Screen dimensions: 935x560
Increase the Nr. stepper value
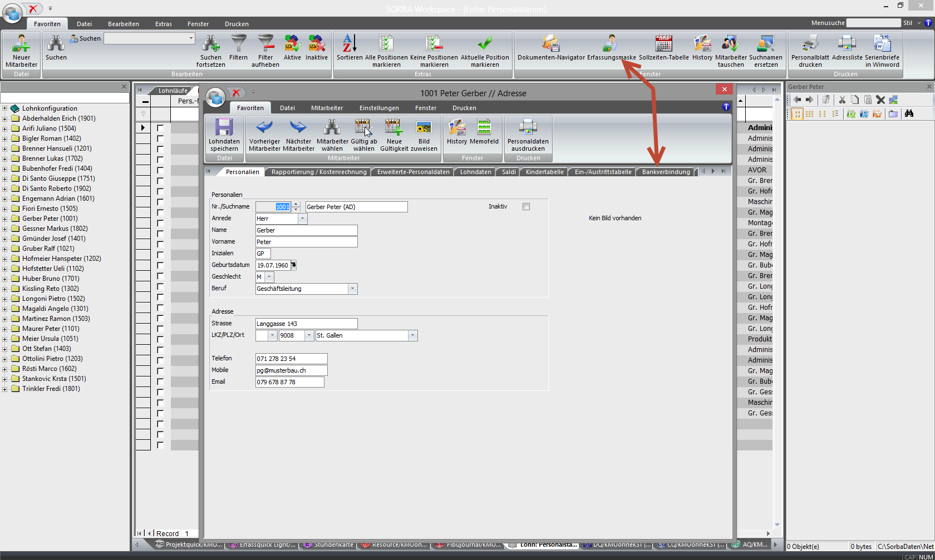pos(296,204)
